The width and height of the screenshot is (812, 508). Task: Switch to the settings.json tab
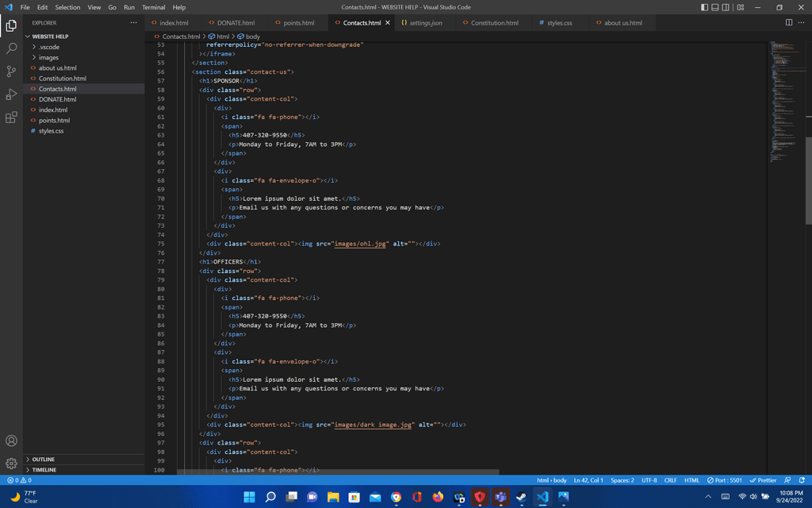coord(426,23)
